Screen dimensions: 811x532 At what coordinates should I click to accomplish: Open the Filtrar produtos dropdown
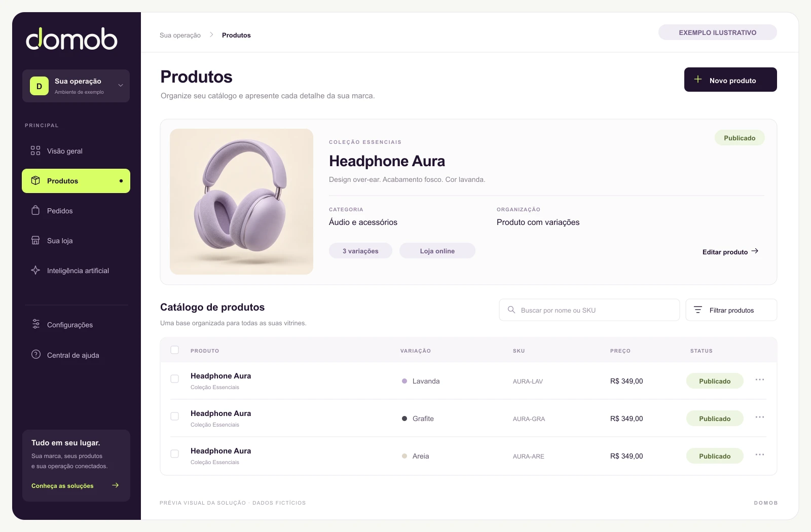coord(731,310)
